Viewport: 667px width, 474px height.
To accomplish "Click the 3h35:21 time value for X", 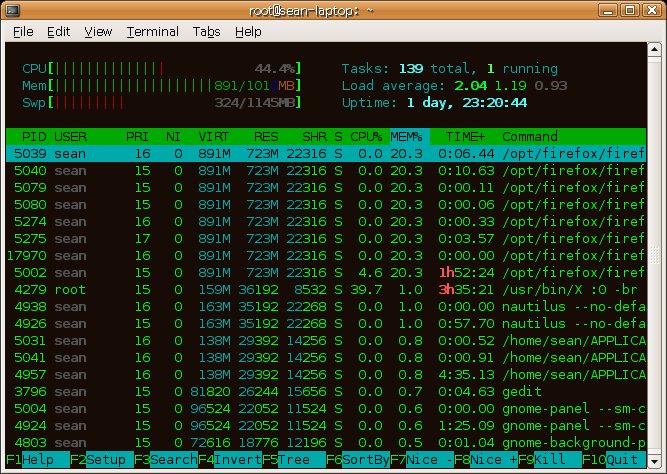I will coord(466,290).
